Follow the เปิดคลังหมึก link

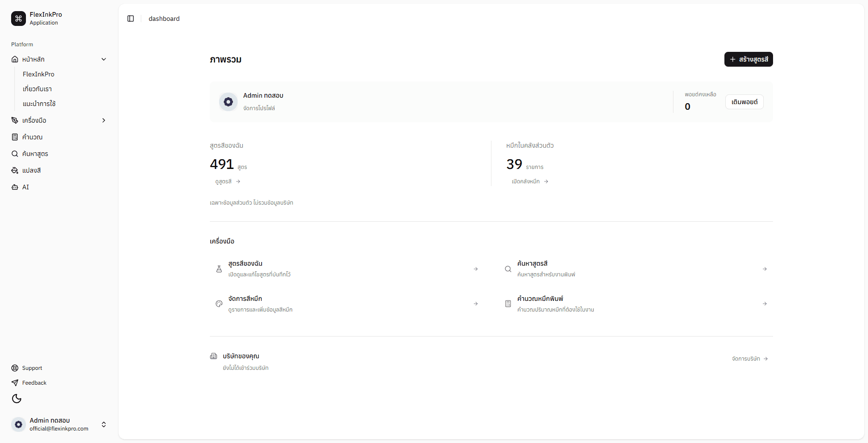pos(530,181)
